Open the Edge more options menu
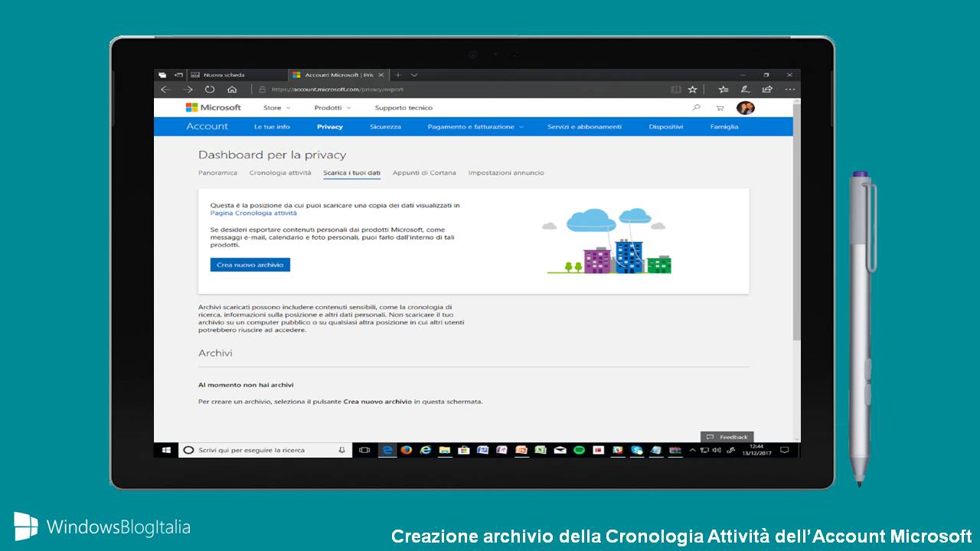This screenshot has width=980, height=551. click(789, 89)
